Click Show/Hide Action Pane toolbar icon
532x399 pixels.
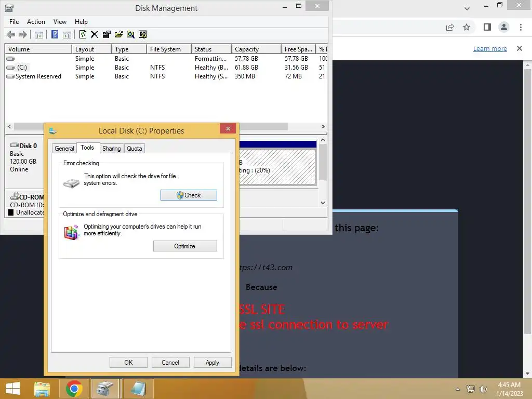(x=67, y=35)
